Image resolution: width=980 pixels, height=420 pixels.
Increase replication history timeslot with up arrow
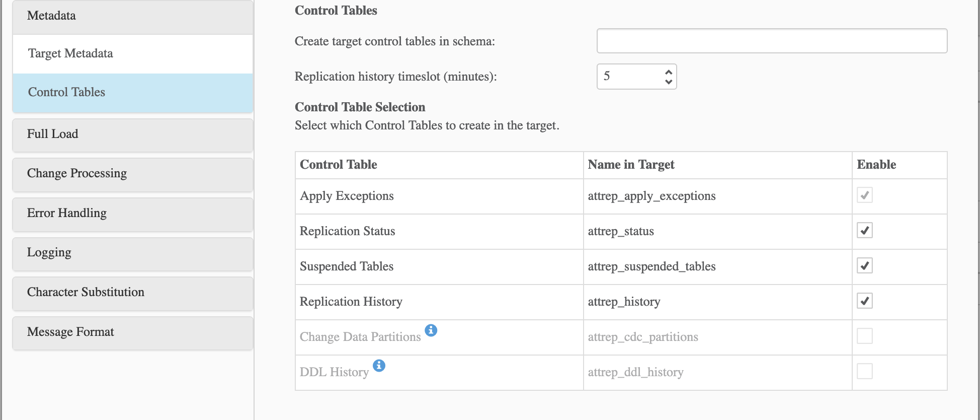[x=669, y=72]
